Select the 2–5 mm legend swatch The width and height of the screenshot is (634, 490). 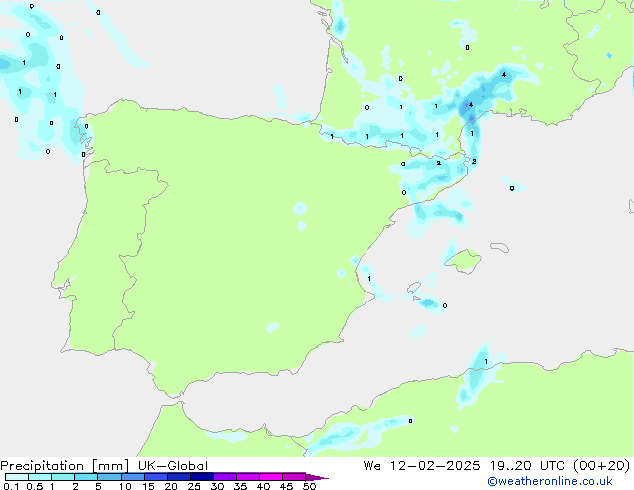click(86, 477)
